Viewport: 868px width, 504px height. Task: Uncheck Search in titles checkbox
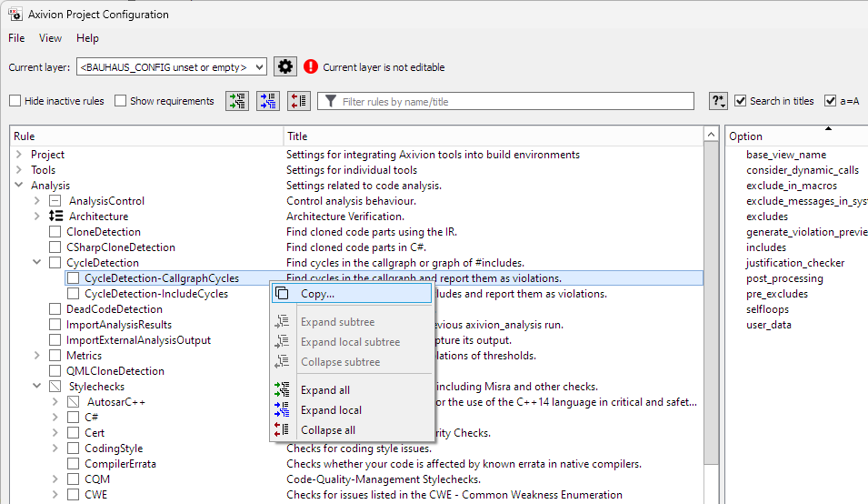click(740, 101)
